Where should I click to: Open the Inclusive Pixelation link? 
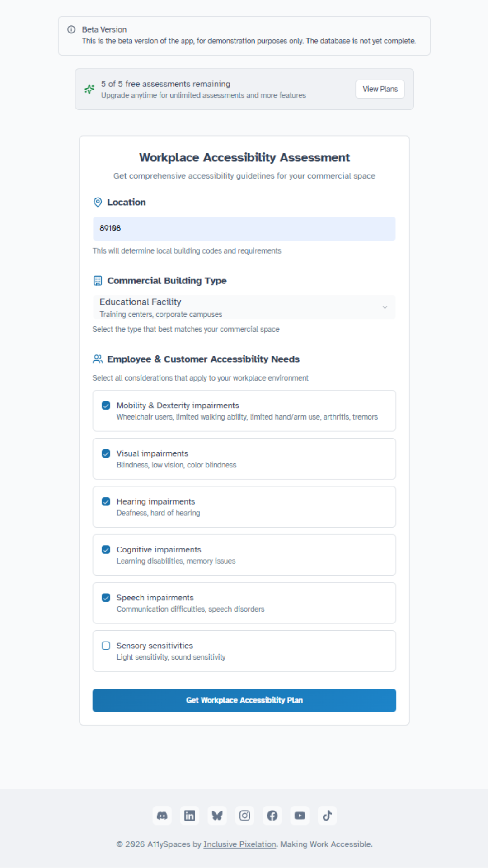[240, 844]
